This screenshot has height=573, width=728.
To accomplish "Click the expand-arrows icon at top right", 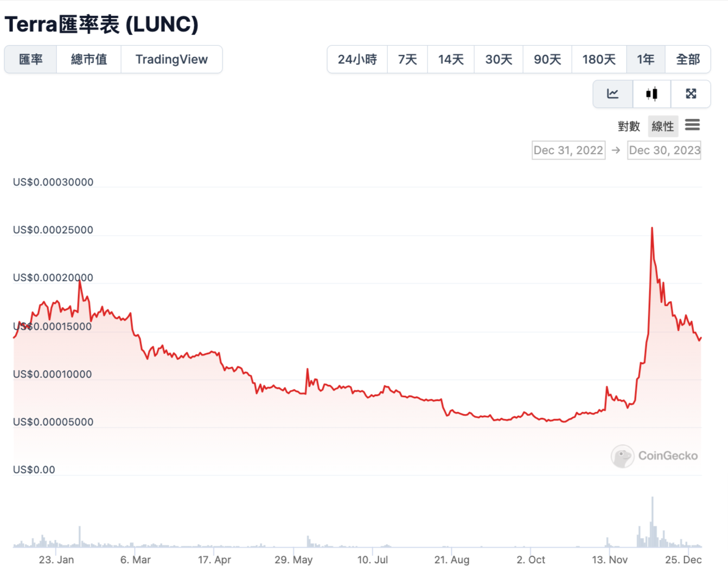I will click(691, 94).
